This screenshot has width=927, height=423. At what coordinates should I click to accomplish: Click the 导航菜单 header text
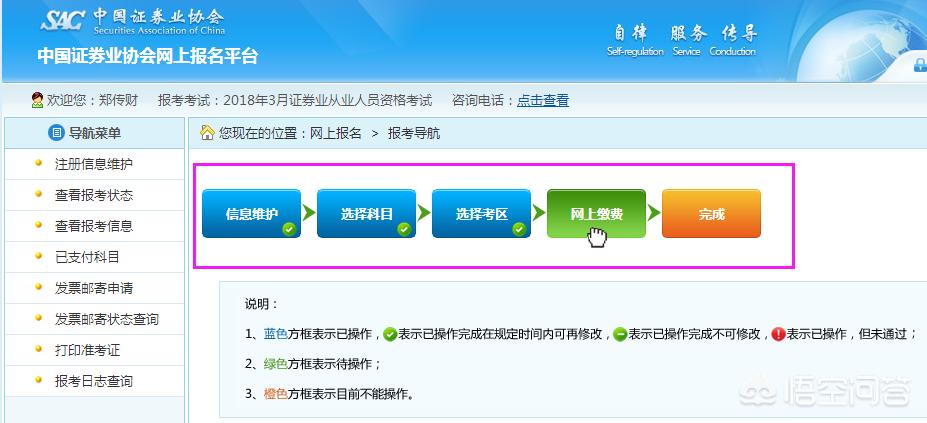(x=95, y=133)
